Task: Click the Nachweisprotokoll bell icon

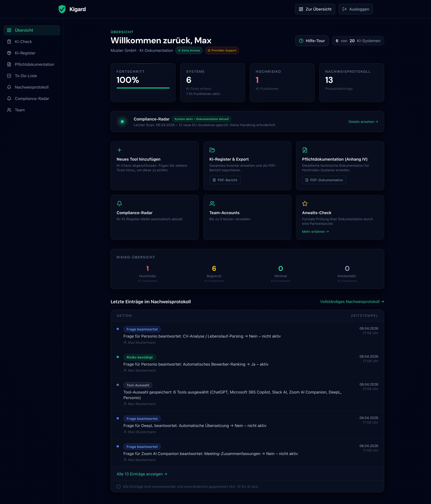Action: 9,87
